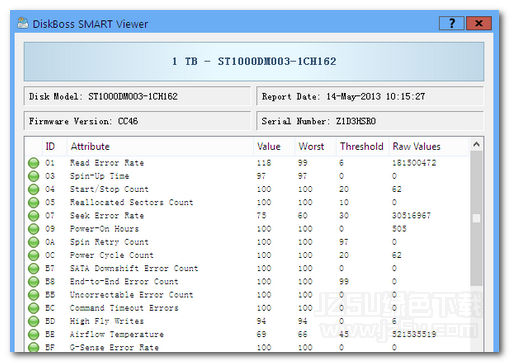Click green status icon for Command Timeout Errors

coord(33,308)
